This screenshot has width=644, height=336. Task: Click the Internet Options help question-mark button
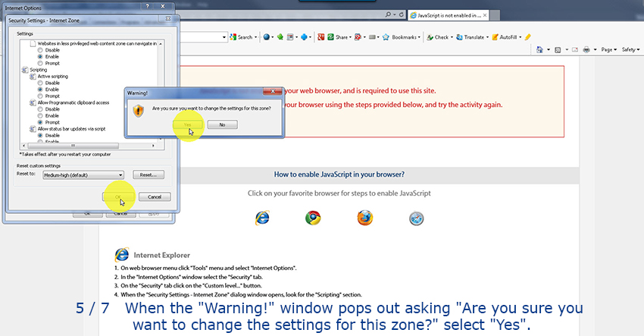point(148,7)
